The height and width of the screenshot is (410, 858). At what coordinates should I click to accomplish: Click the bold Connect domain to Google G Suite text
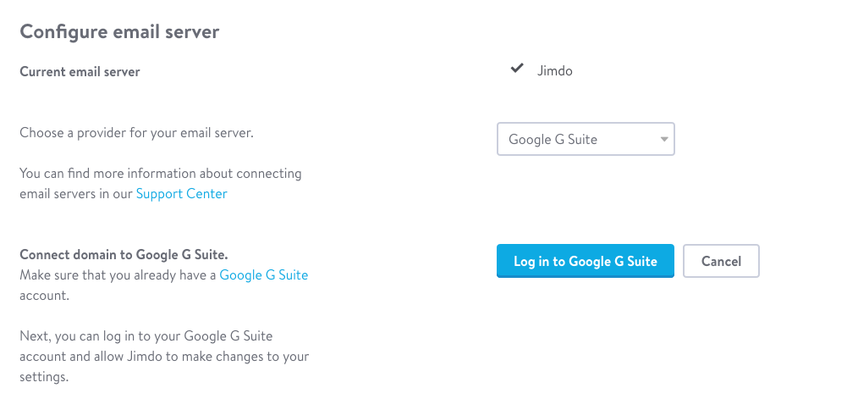pos(124,255)
